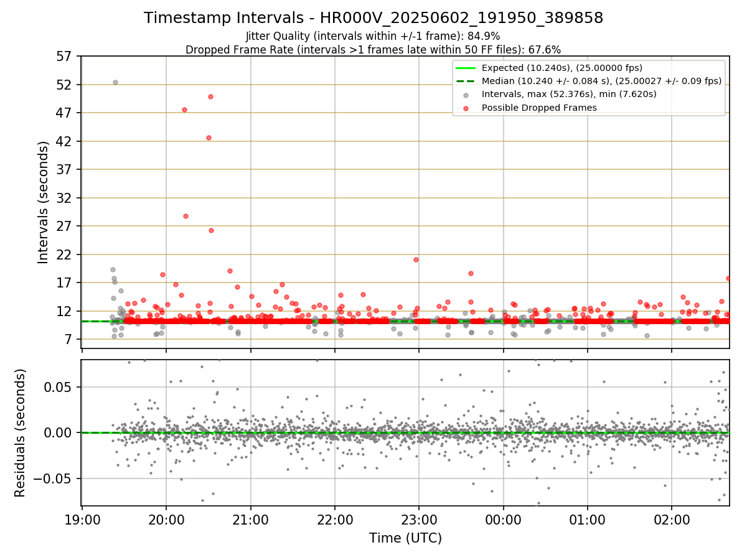Image resolution: width=747 pixels, height=560 pixels.
Task: Click the Residuals (seconds) axis label
Action: coord(21,432)
